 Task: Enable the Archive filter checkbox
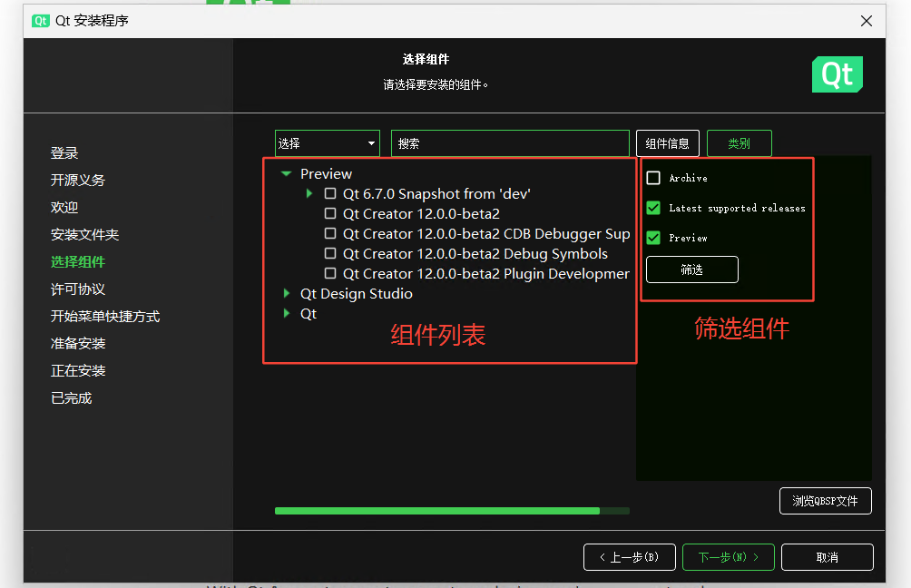click(653, 178)
